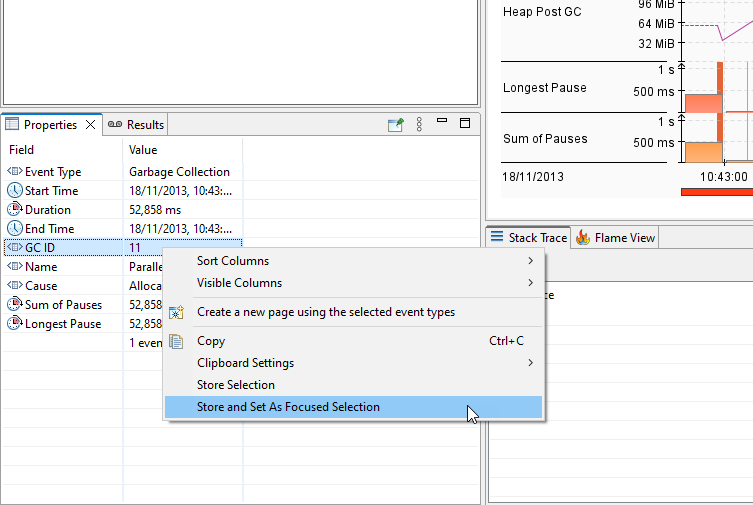Minimize the Properties panel
The image size is (753, 505).
tap(442, 124)
